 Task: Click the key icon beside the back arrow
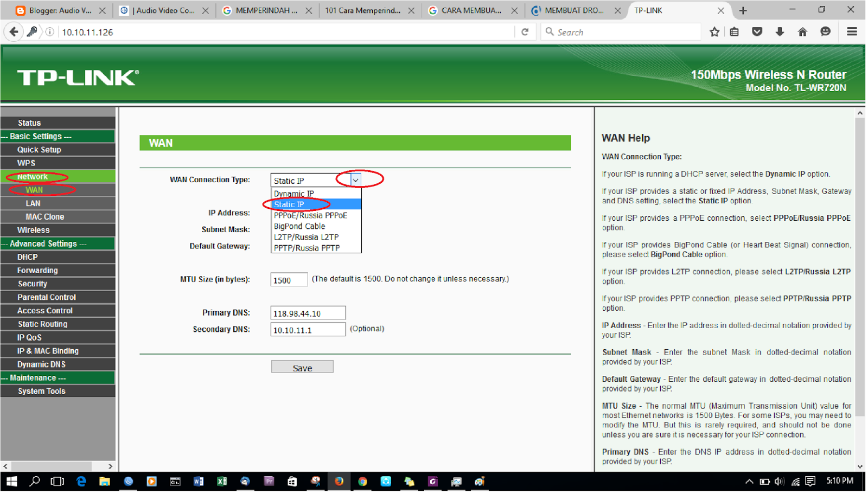pyautogui.click(x=32, y=32)
